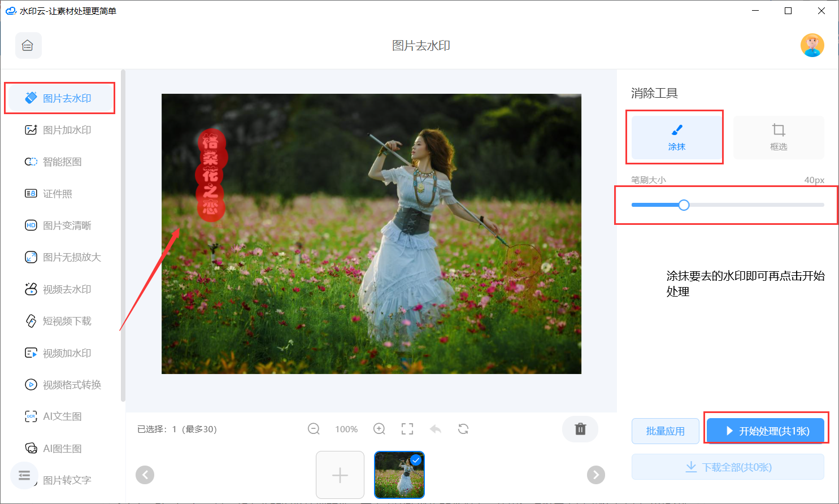The height and width of the screenshot is (504, 839).
Task: Select the 涂抹 brush tool
Action: 676,137
